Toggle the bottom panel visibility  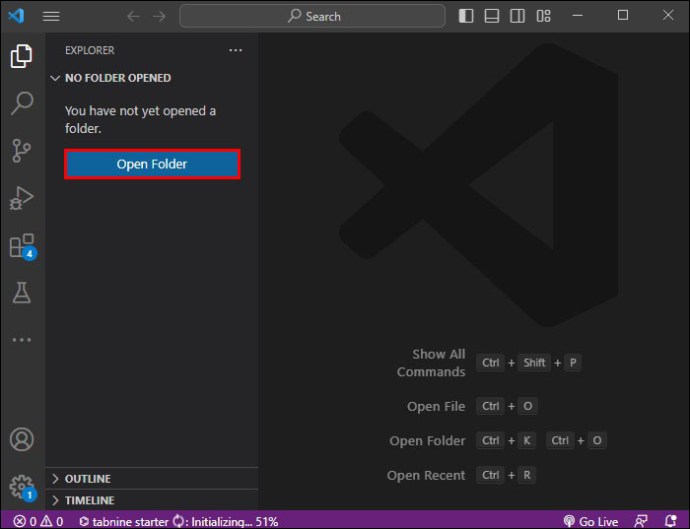click(x=492, y=16)
